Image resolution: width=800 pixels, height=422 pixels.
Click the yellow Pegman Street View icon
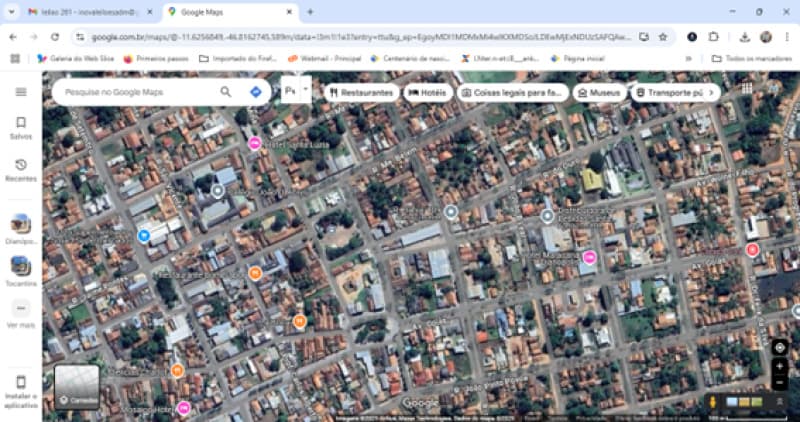click(x=713, y=402)
